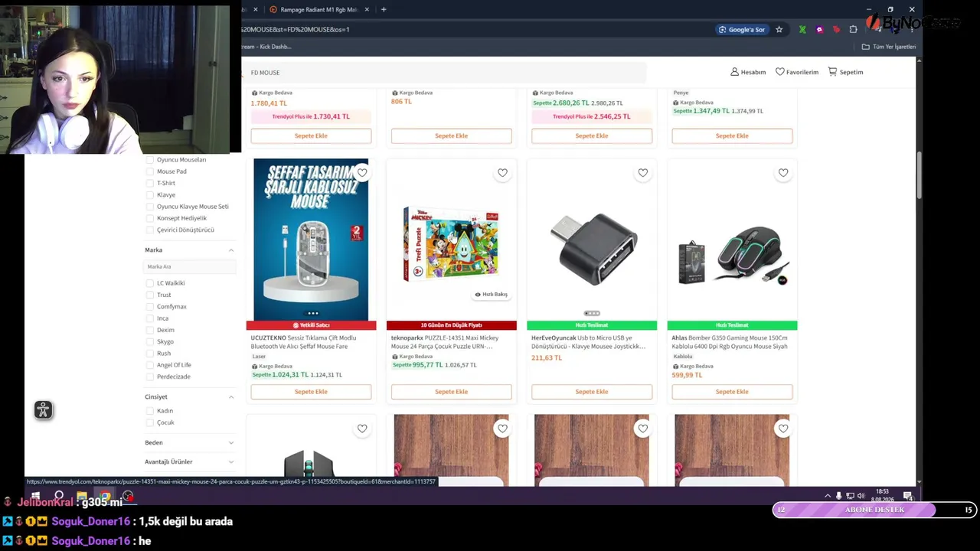Open Hızlı Bakış on the Mickey puzzle

491,295
